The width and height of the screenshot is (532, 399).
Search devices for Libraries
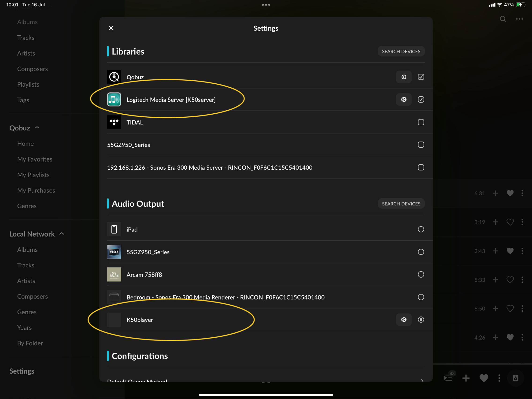(x=401, y=52)
